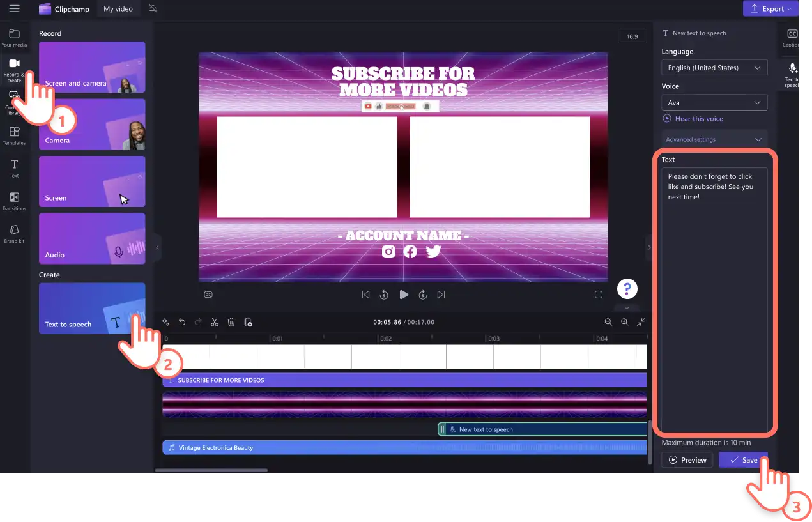Image resolution: width=812 pixels, height=522 pixels.
Task: Select ACCOUNT NAME text in preview
Action: coord(404,236)
